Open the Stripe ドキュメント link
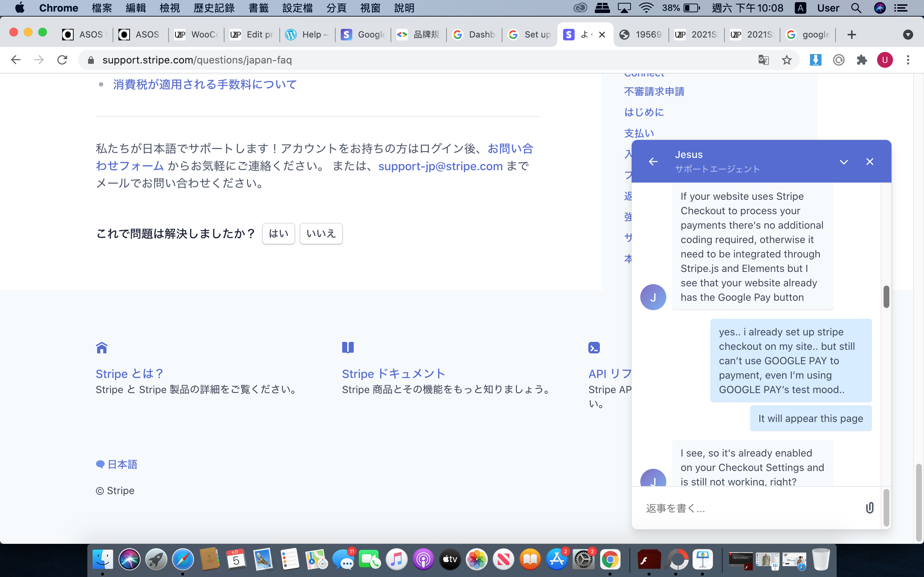This screenshot has height=577, width=924. pos(393,374)
